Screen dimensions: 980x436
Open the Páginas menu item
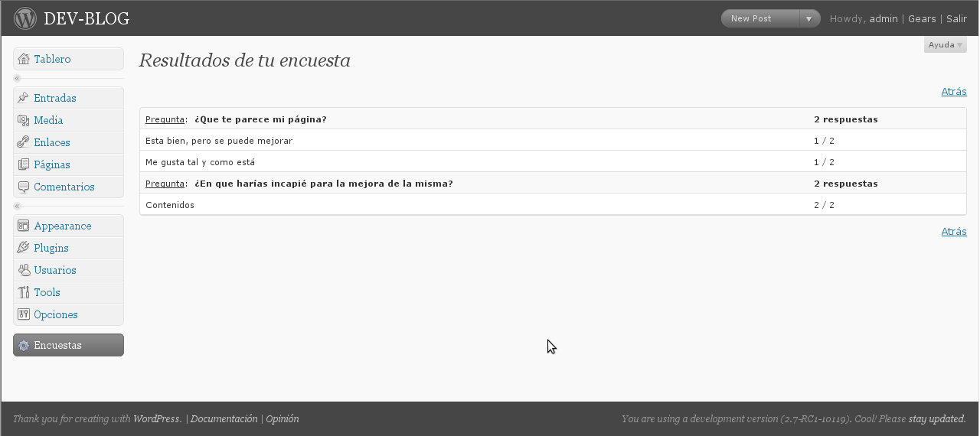tap(52, 164)
